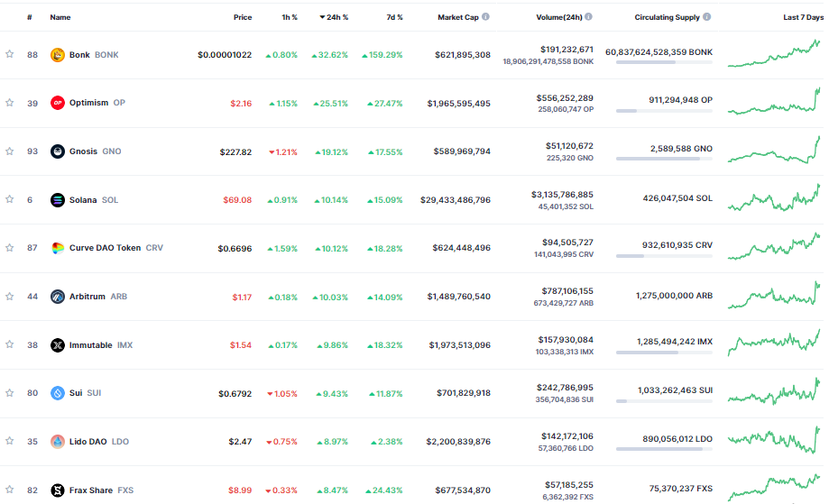829x504 pixels.
Task: Add Gnosis to watchlist with star
Action: (x=10, y=151)
